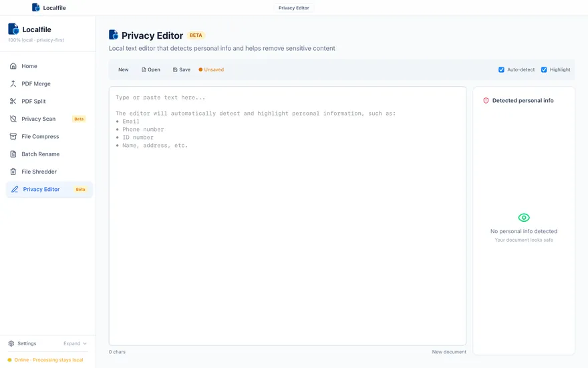This screenshot has width=588, height=368.
Task: Open File Compress tool
Action: point(49,136)
